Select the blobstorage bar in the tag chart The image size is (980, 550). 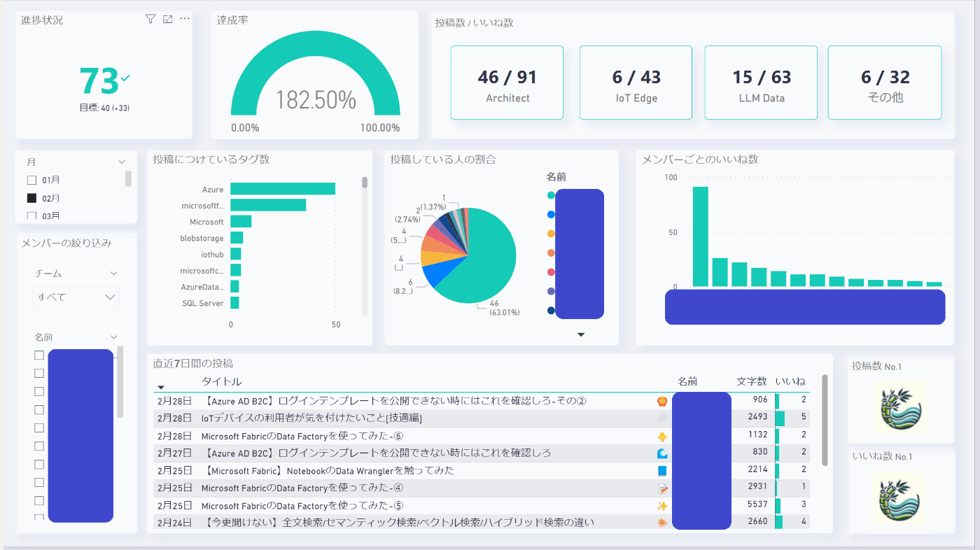(x=237, y=238)
